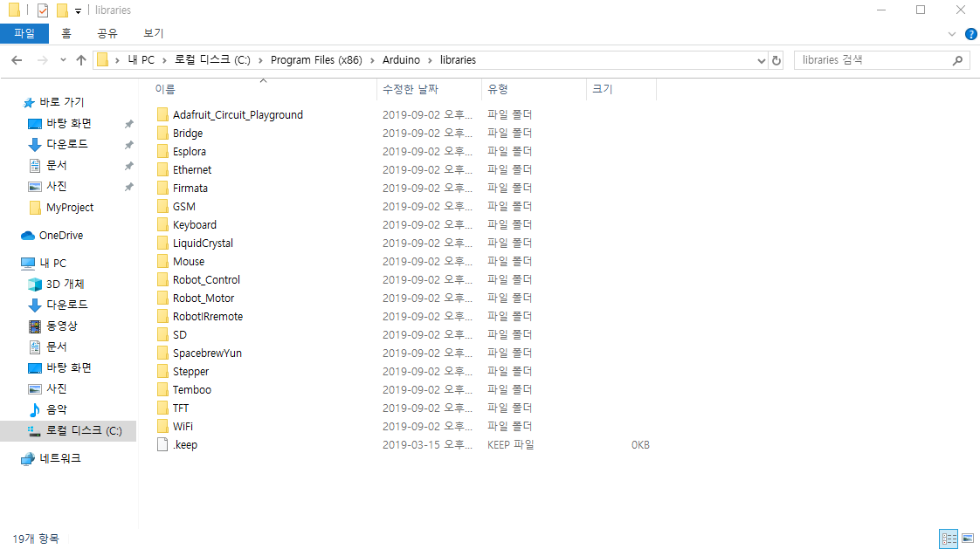Viewport: 980px width, 549px height.
Task: Open the 공유 ribbon tab
Action: [107, 34]
